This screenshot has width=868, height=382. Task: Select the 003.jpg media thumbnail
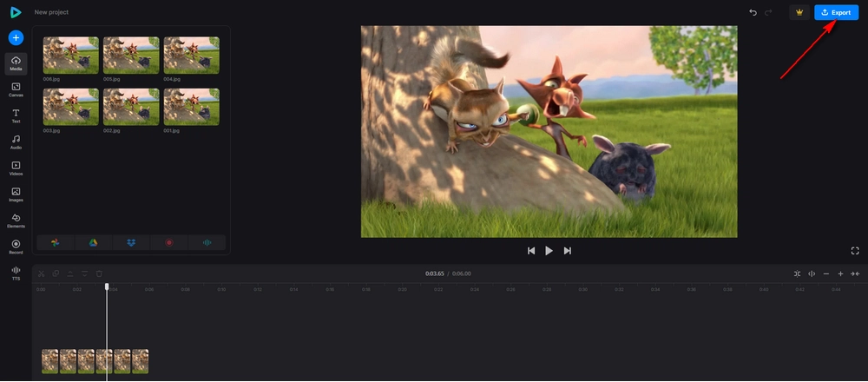[71, 107]
